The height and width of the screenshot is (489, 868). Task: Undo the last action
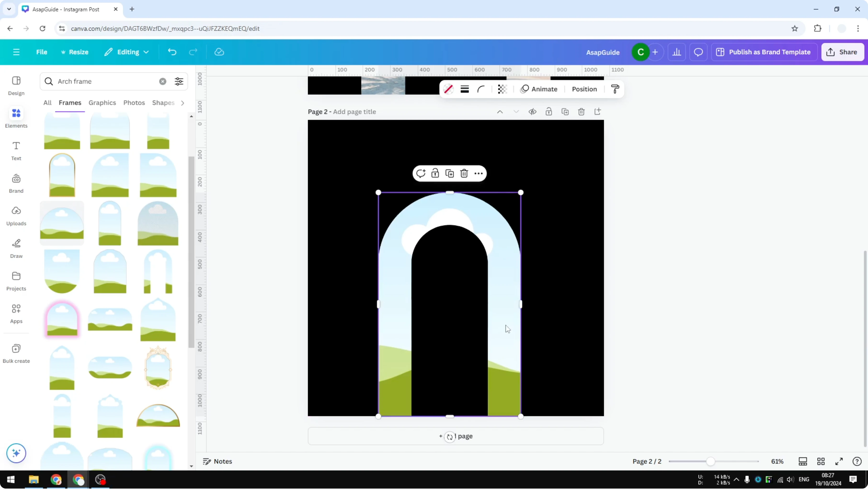172,52
